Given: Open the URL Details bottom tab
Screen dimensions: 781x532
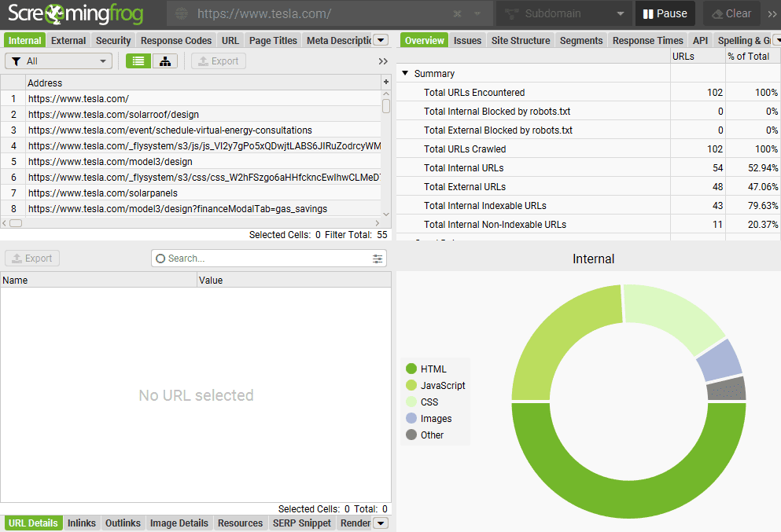Looking at the screenshot, I should [x=33, y=523].
